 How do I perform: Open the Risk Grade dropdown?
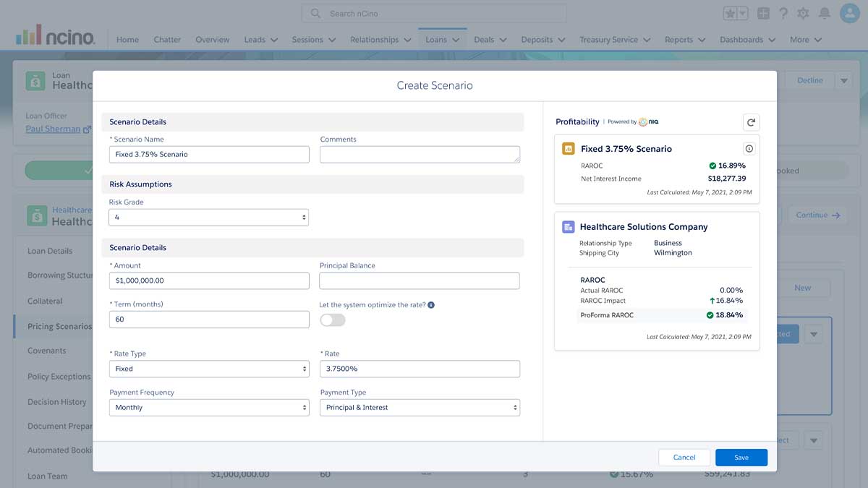[209, 217]
